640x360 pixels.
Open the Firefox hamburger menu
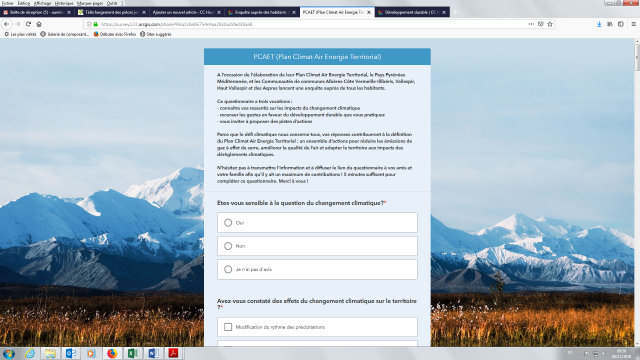tap(633, 24)
